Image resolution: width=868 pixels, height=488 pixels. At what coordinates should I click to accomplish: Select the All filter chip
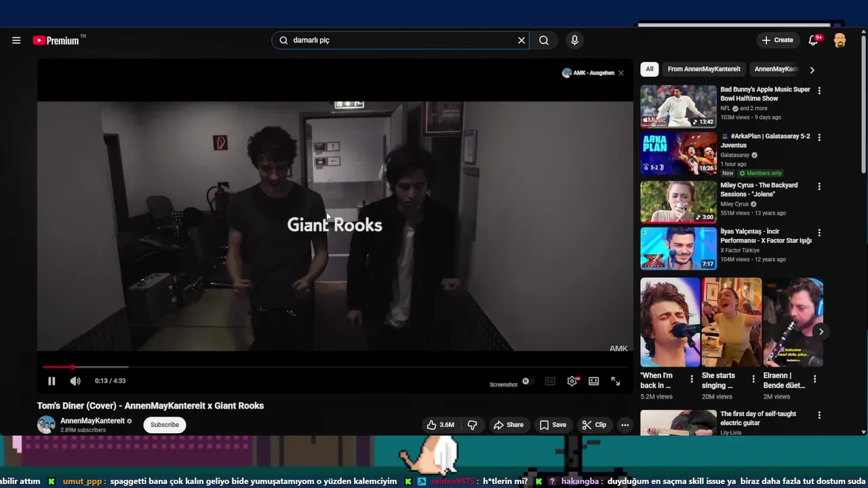[x=650, y=69]
